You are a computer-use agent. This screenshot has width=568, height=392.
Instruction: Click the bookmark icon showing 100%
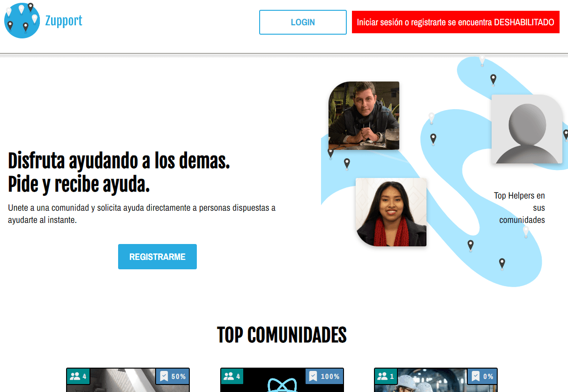click(313, 376)
